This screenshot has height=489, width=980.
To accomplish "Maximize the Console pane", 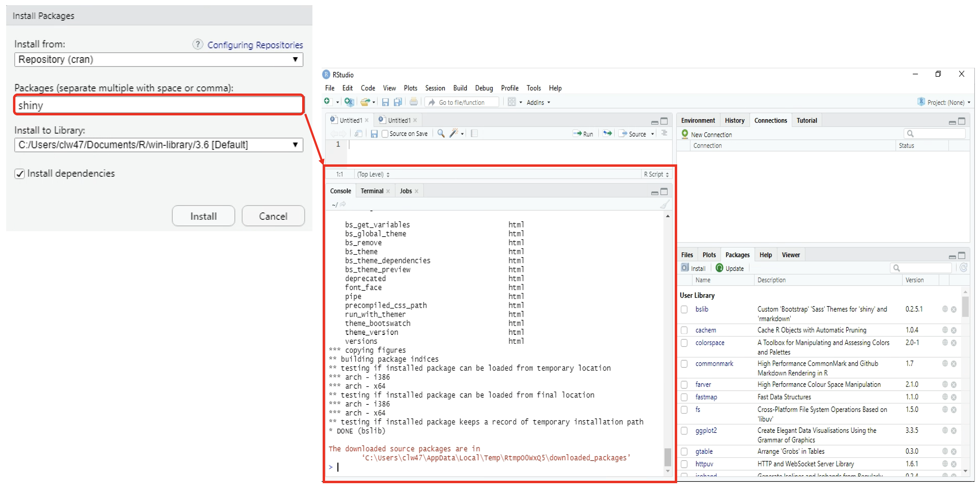I will click(x=664, y=191).
